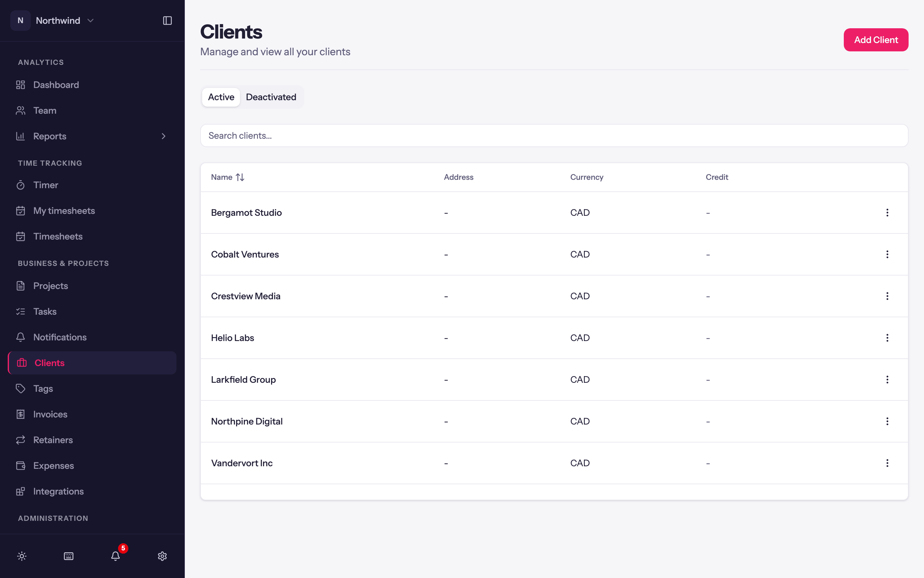Click the Vandervort Inc client name
Screen dimensions: 924x578
point(242,463)
